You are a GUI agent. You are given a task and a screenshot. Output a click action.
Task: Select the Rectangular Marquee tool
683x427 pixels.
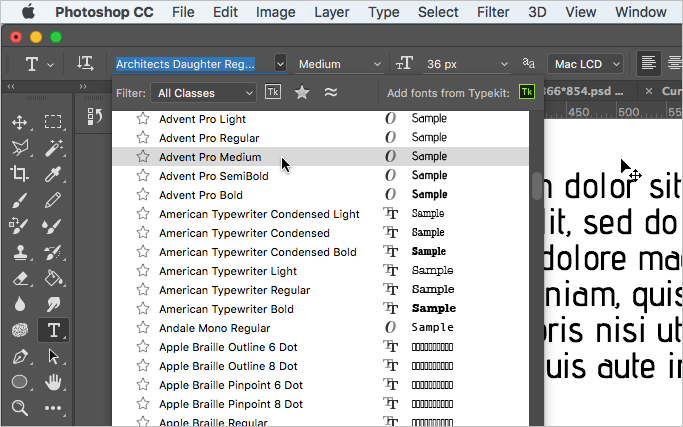point(53,122)
